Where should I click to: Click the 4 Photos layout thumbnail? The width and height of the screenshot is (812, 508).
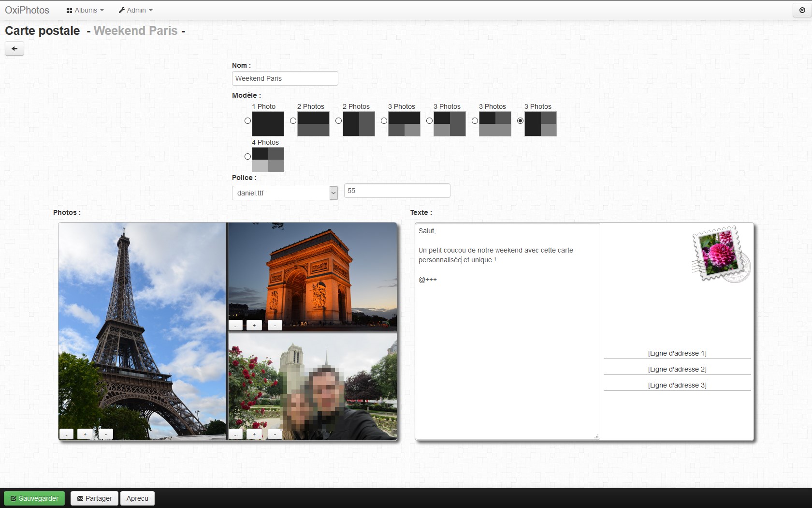tap(268, 160)
